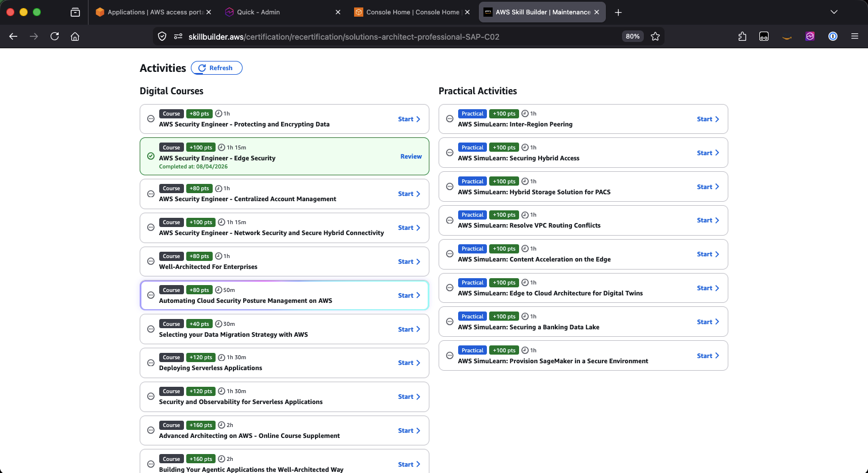Close the AWS Skill Builder tab
Screen dimensions: 868x473
point(597,12)
